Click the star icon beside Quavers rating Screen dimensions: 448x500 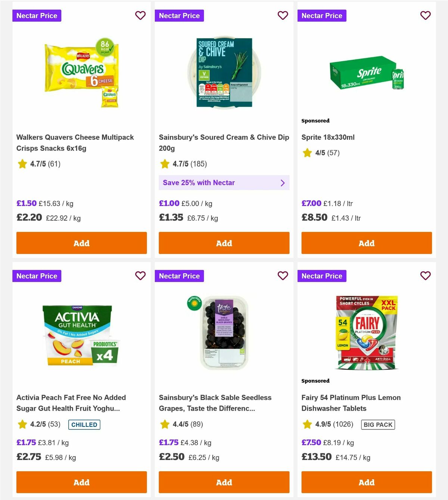point(22,164)
